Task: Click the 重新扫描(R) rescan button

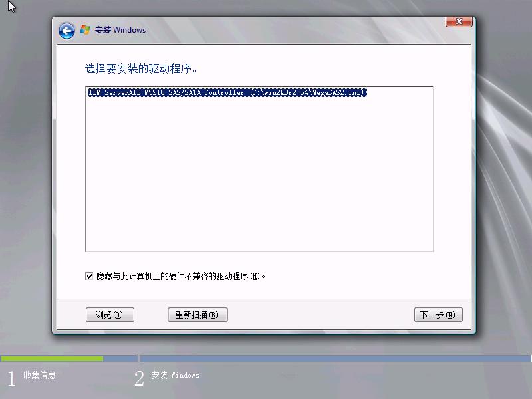Action: click(198, 315)
